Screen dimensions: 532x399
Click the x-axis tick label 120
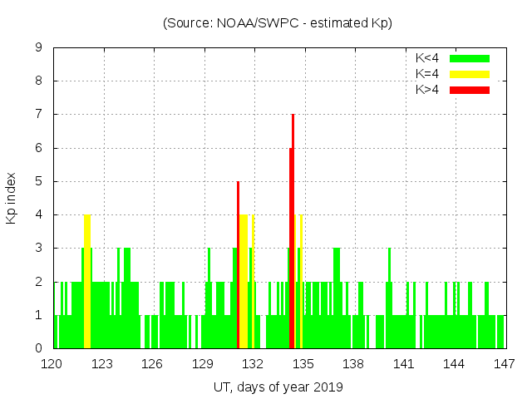(x=52, y=364)
